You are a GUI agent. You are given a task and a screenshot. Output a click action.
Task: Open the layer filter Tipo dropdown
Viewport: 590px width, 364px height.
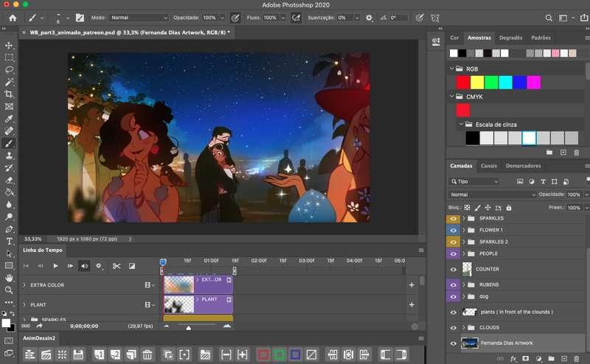[474, 181]
